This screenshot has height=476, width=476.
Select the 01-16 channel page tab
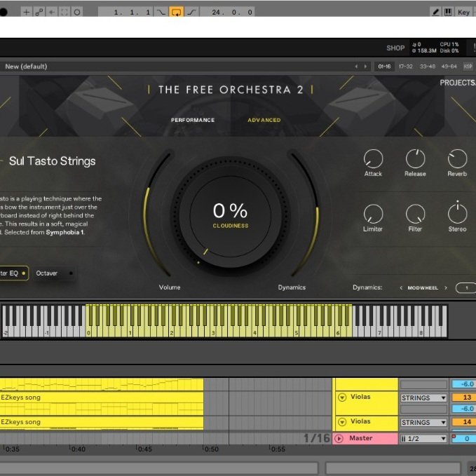pos(384,67)
